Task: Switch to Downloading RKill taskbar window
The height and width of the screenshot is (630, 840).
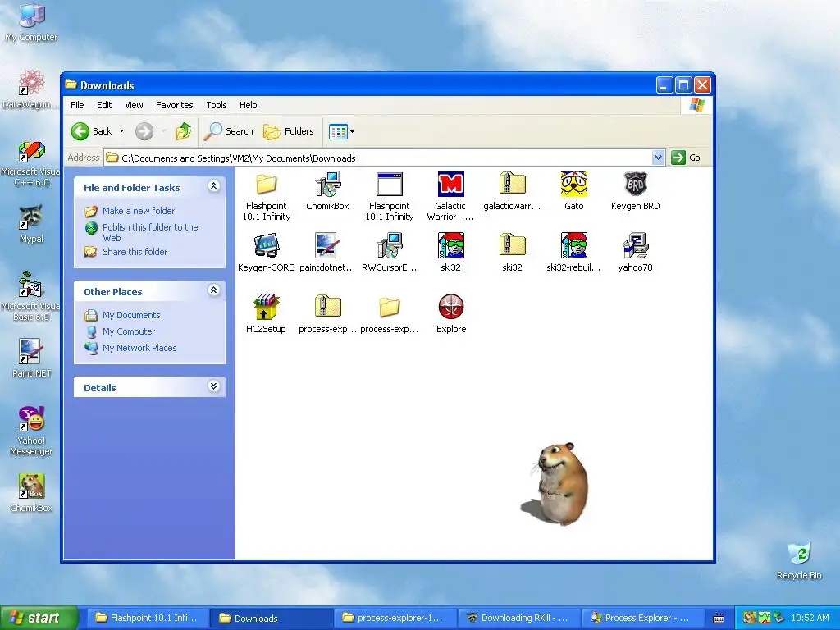Action: coord(518,618)
